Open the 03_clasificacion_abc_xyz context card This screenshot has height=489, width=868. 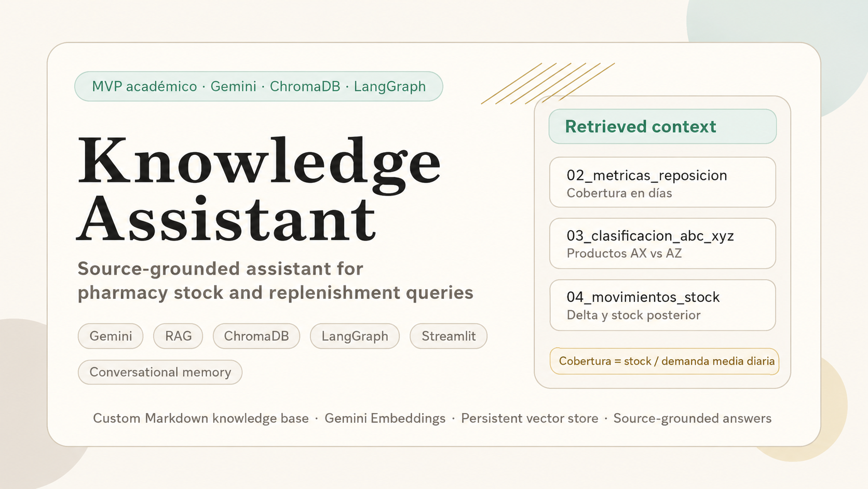(662, 243)
